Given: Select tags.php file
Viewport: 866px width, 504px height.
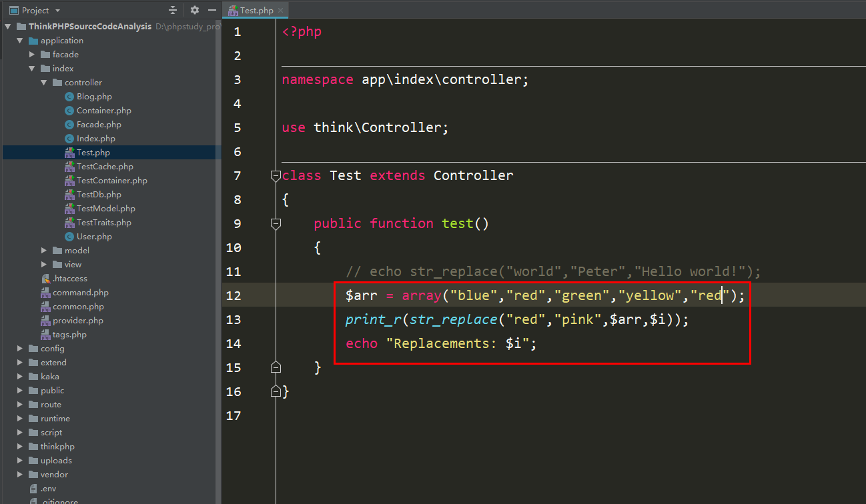Looking at the screenshot, I should (69, 335).
